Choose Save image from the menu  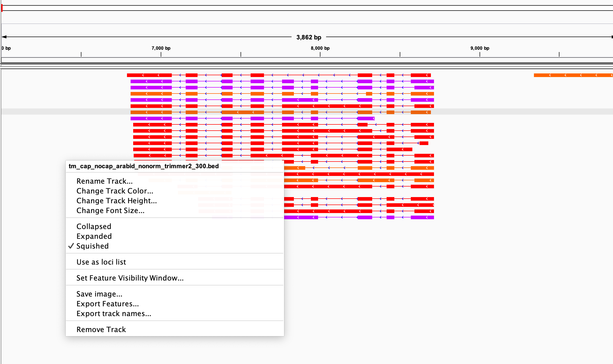click(99, 294)
